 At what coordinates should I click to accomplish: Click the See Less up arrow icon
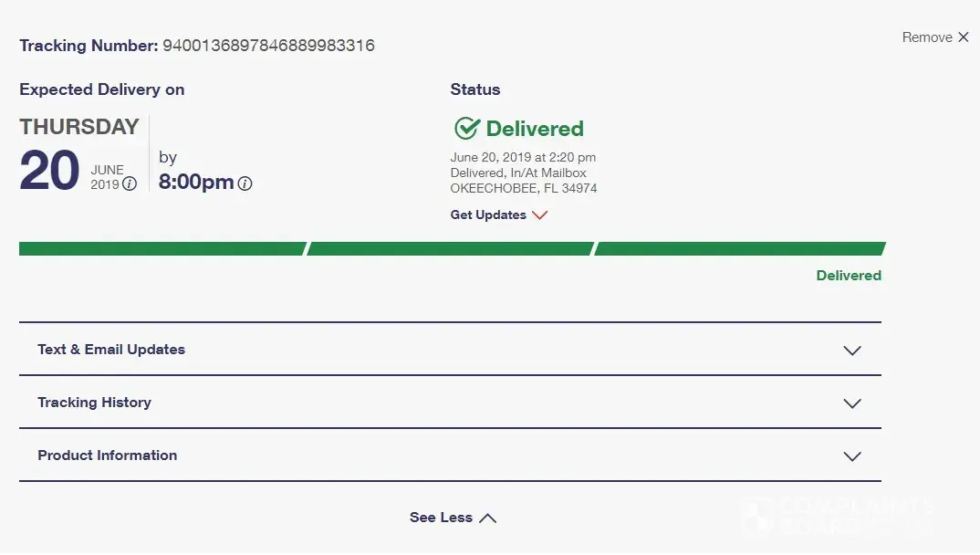click(488, 518)
